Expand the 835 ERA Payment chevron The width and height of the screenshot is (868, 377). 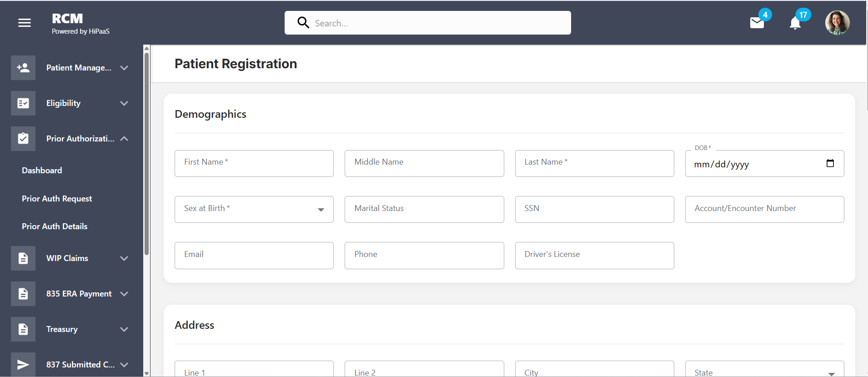(124, 294)
